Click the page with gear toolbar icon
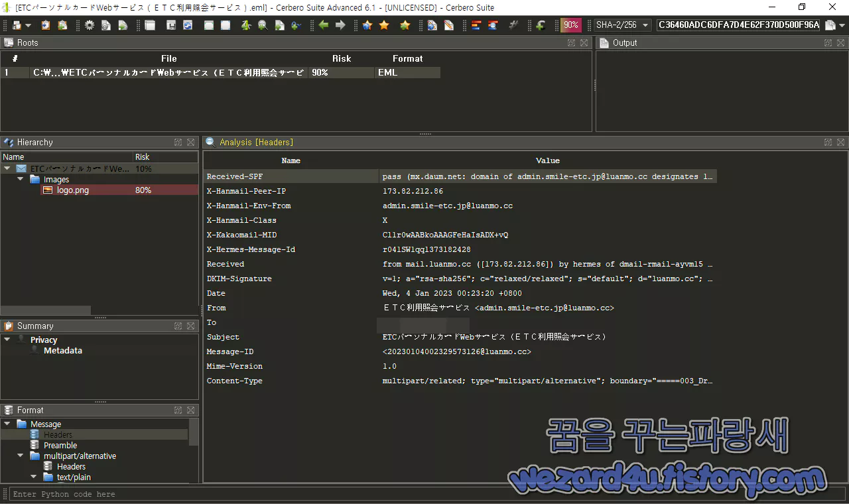Viewport: 849px width, 504px height. pos(106,25)
